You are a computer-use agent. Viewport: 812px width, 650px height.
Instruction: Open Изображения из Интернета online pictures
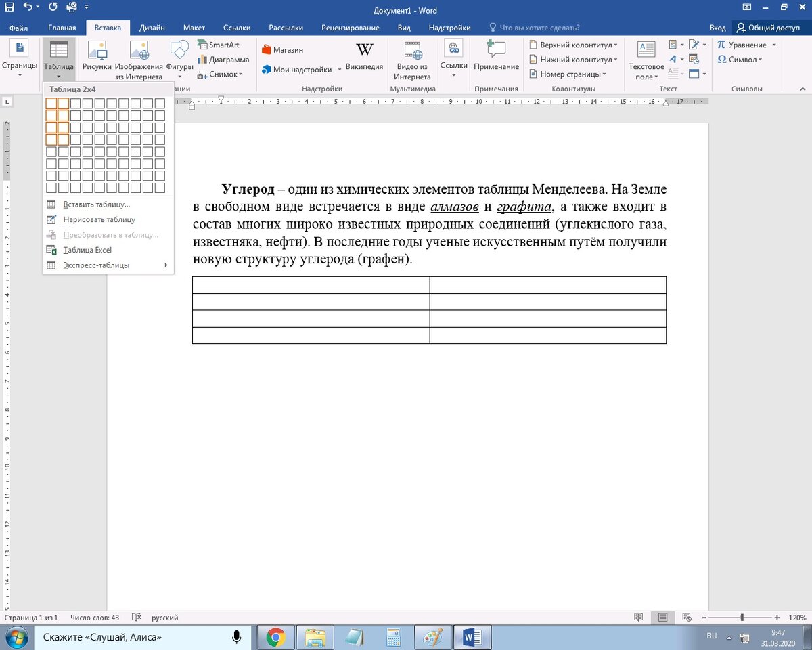(x=139, y=60)
